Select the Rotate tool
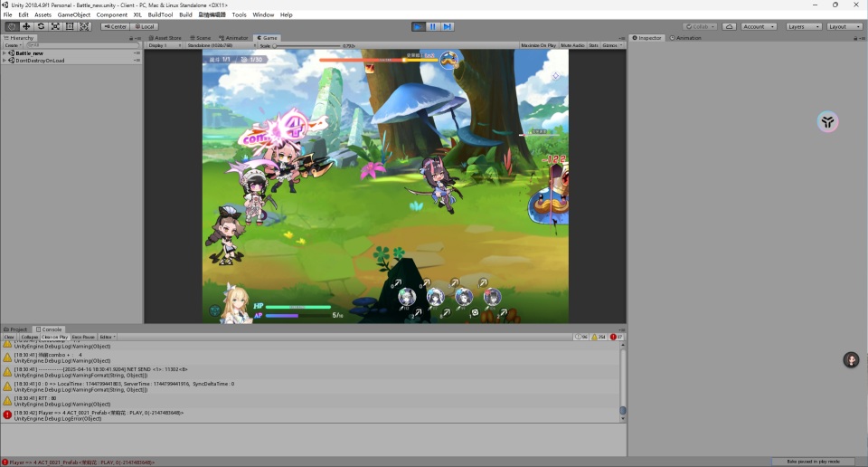 click(x=41, y=26)
